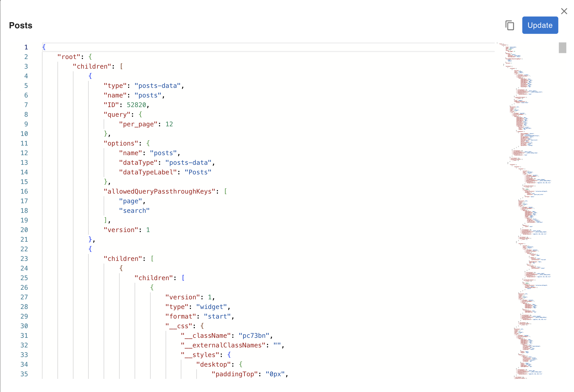
Task: Click the "search" string on line 18
Action: tap(134, 211)
